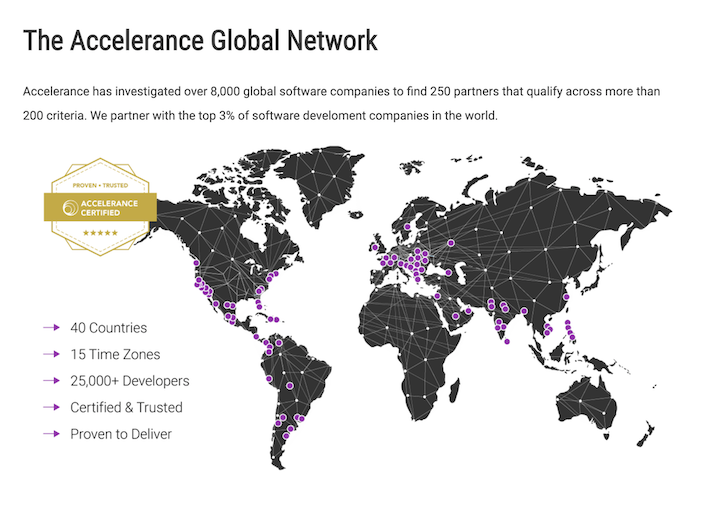Click the text 15 Time Zones
The width and height of the screenshot is (720, 517).
pos(115,354)
